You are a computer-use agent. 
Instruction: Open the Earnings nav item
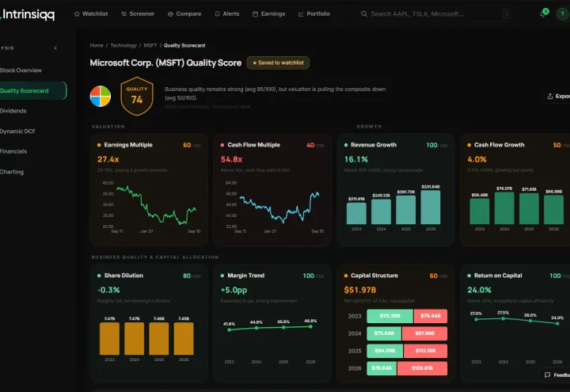(x=268, y=13)
